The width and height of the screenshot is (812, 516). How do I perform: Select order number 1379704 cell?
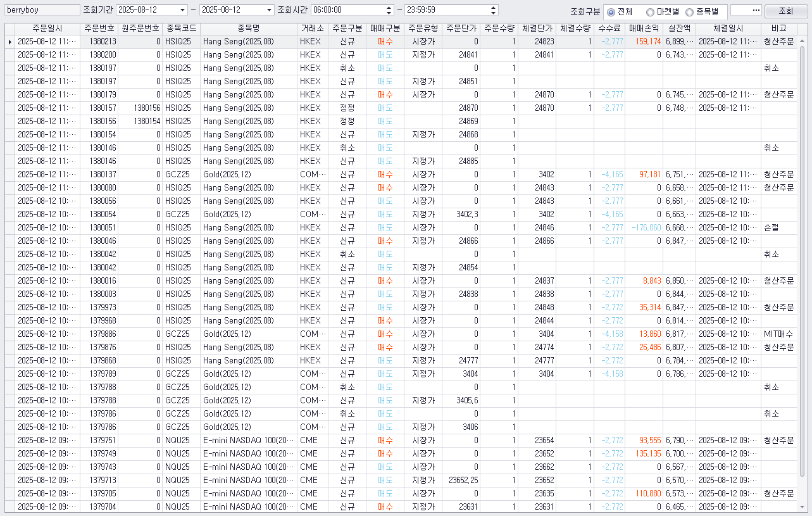99,507
